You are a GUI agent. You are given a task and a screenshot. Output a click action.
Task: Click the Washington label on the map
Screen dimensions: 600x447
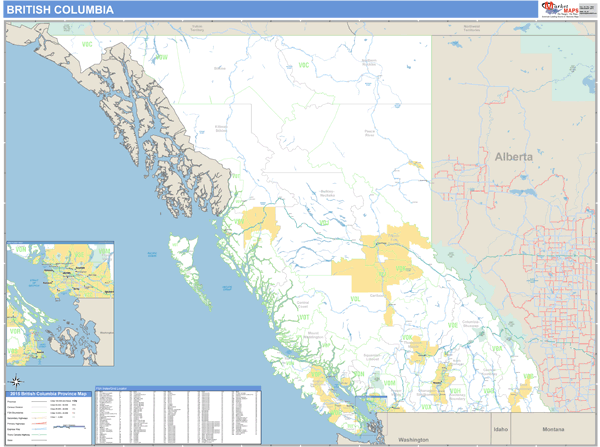(x=413, y=440)
